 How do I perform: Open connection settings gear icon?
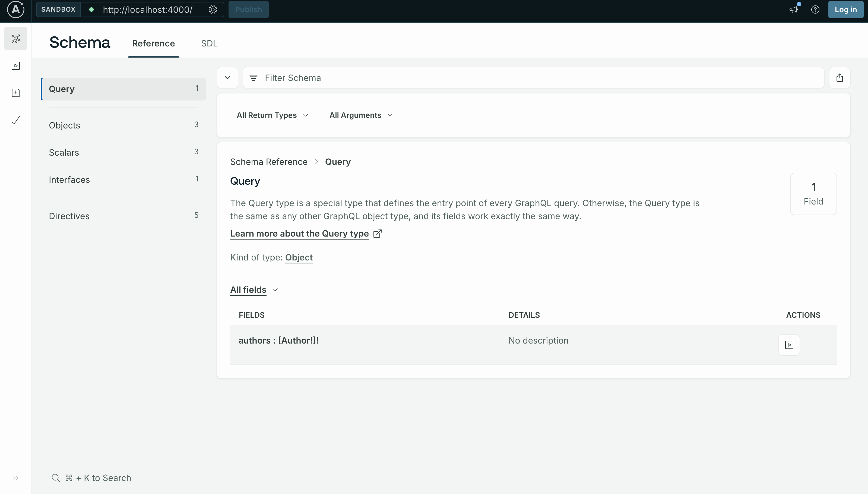pyautogui.click(x=213, y=10)
